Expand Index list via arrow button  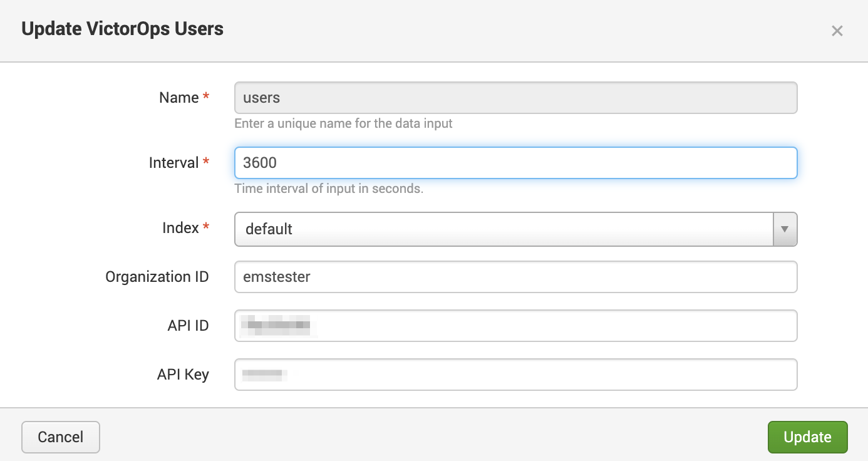[785, 229]
